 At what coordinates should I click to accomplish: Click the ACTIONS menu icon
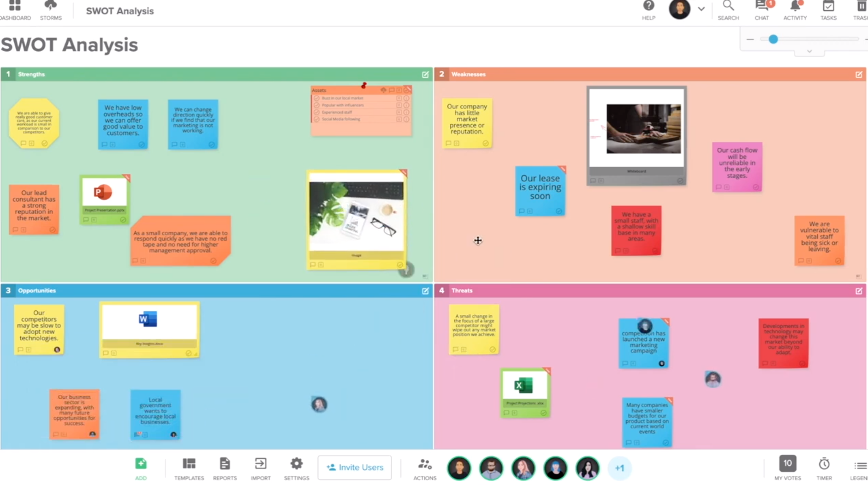[x=425, y=464]
